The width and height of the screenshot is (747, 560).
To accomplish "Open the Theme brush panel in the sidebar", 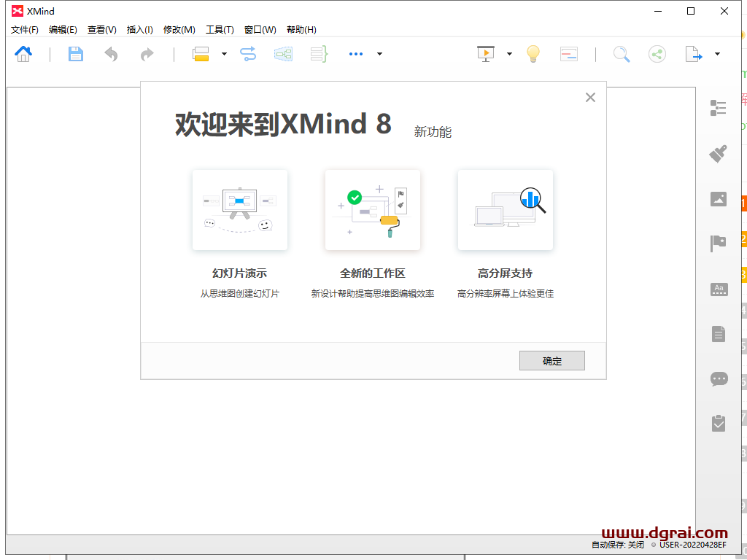I will click(x=719, y=154).
